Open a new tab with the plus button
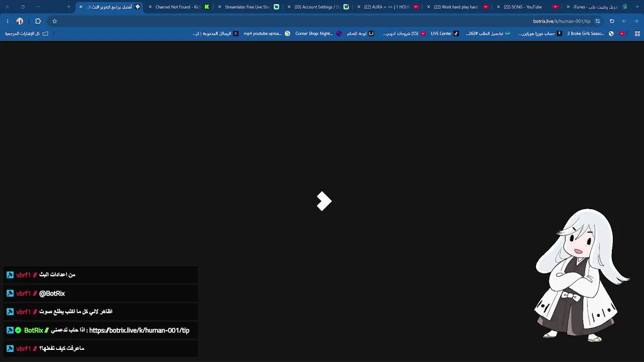 (68, 7)
